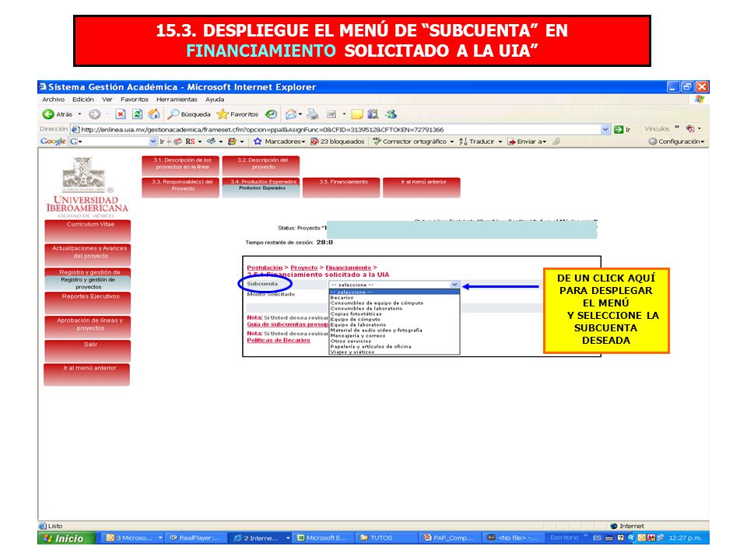The image size is (747, 560).
Task: Select Becarios from the subcuenta list
Action: click(x=395, y=298)
